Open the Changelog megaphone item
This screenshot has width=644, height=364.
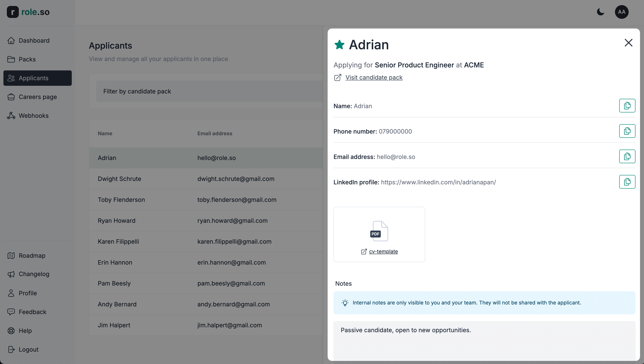pyautogui.click(x=34, y=274)
